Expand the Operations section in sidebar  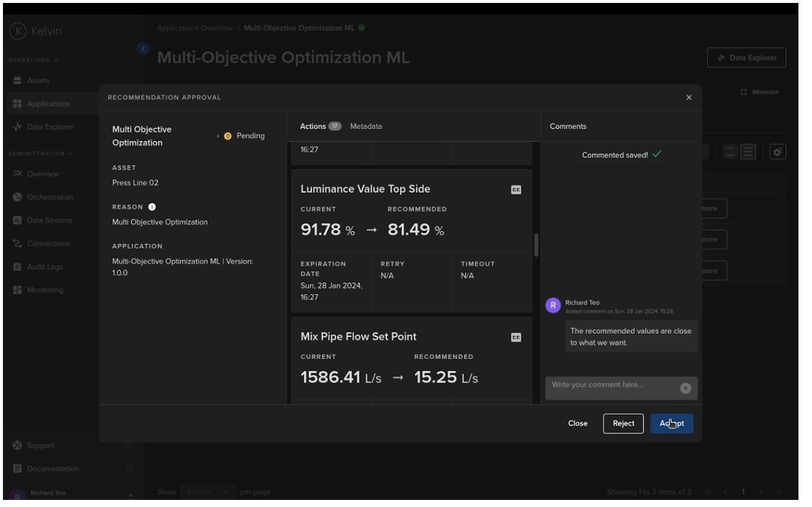(x=33, y=60)
